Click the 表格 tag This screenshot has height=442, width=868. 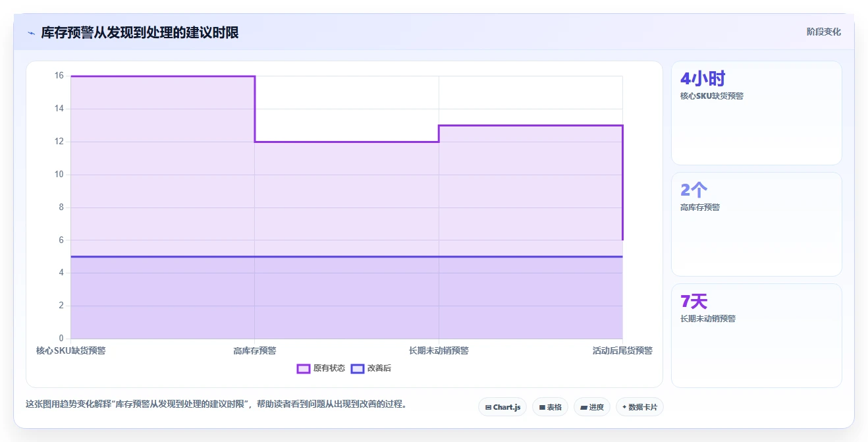(x=551, y=407)
